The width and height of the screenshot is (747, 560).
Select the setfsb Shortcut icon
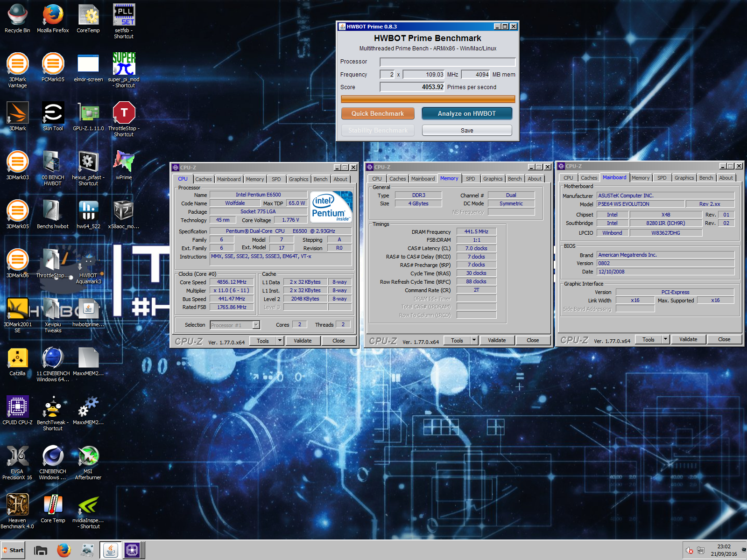(124, 21)
